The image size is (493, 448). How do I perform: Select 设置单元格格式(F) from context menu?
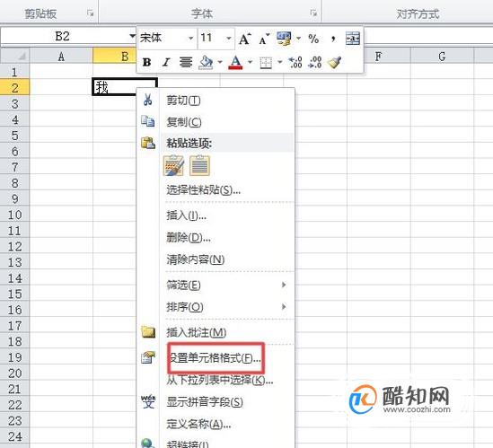215,357
